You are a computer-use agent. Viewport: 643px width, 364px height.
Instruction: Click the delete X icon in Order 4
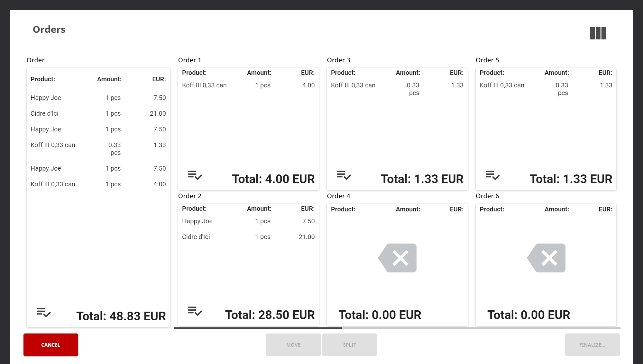[x=398, y=258]
